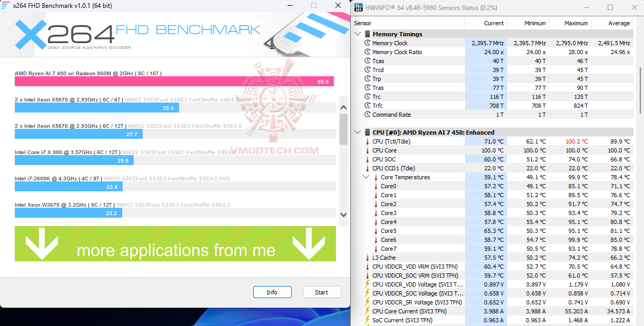Image resolution: width=644 pixels, height=326 pixels.
Task: Click lightning icon beside SoC Current
Action: coord(368,320)
